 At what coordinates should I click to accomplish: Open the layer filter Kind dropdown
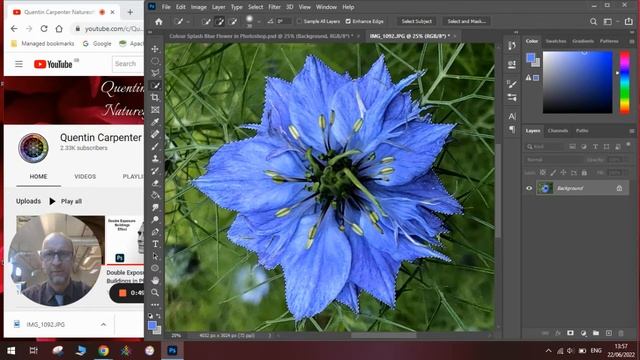coord(544,147)
